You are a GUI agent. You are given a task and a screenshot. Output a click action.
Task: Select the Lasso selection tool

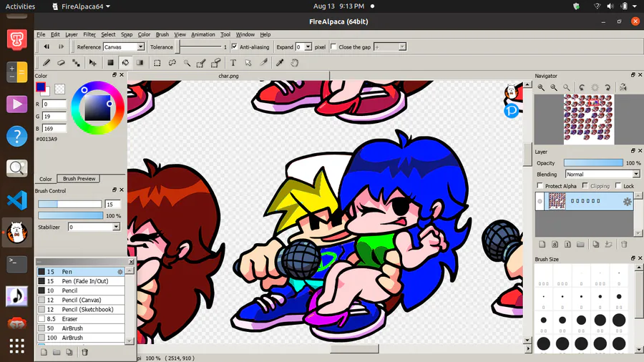172,63
